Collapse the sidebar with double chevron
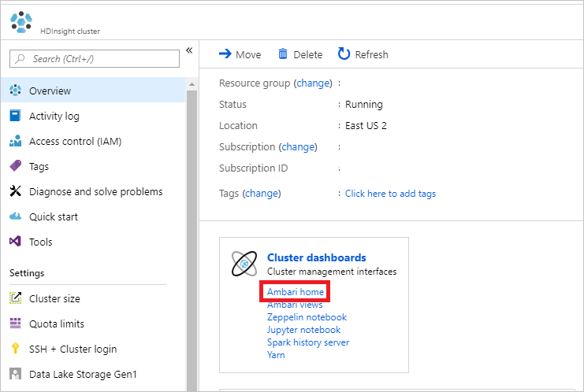The width and height of the screenshot is (584, 392). [189, 50]
